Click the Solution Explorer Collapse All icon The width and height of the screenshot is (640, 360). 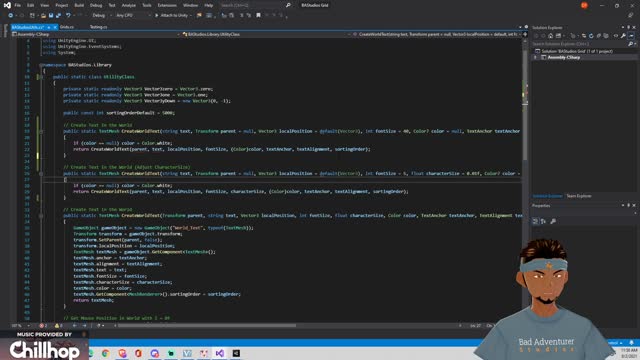tap(599, 36)
